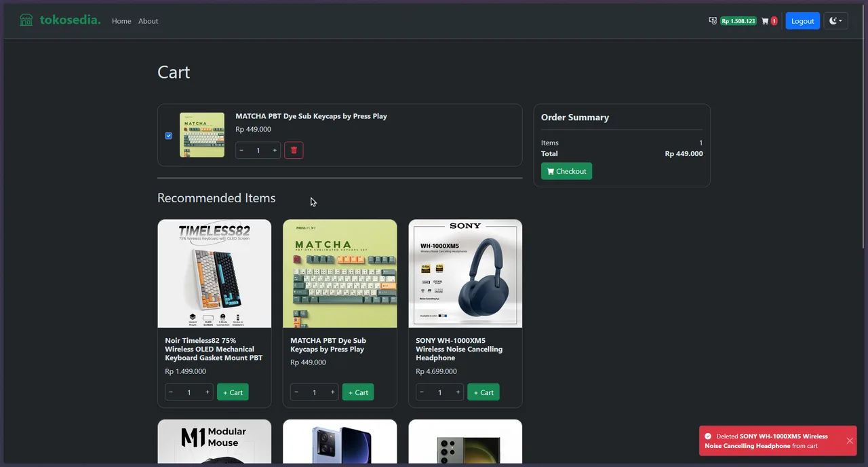This screenshot has width=868, height=467.
Task: Click the tokosedia store logo icon
Action: click(x=26, y=20)
